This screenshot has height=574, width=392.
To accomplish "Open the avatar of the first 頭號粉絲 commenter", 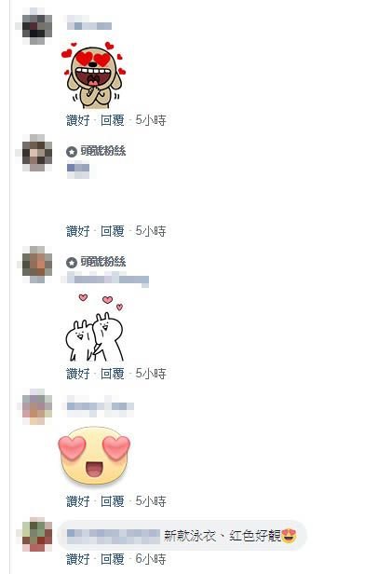I will [37, 153].
